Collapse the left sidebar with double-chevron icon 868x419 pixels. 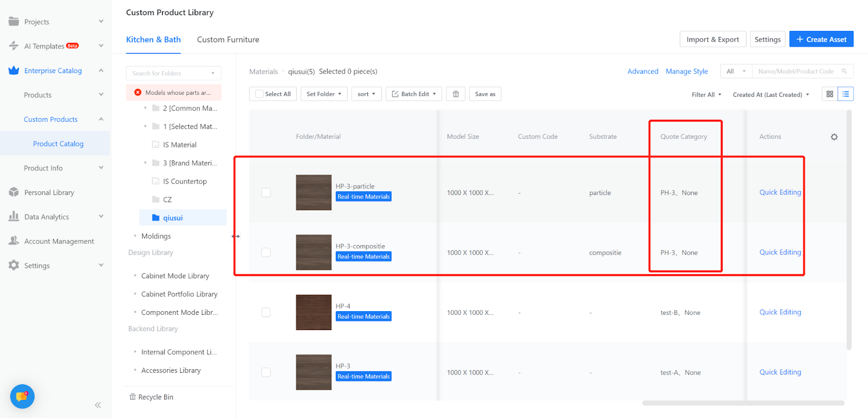(x=98, y=405)
